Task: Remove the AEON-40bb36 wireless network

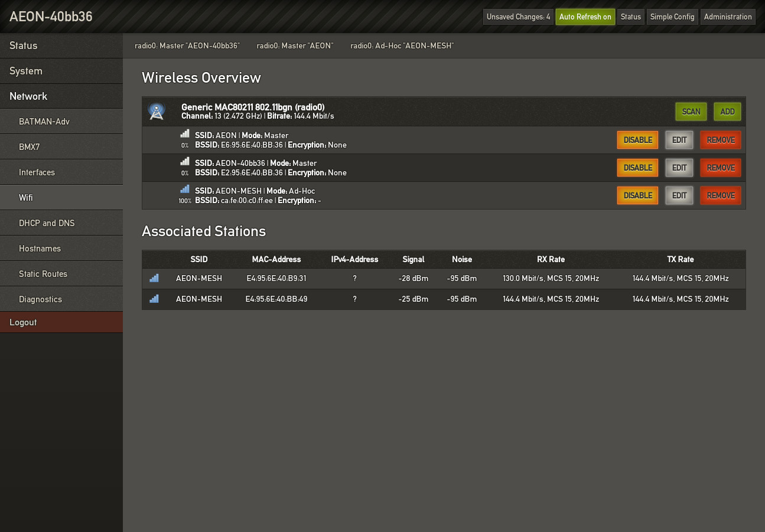Action: click(720, 168)
